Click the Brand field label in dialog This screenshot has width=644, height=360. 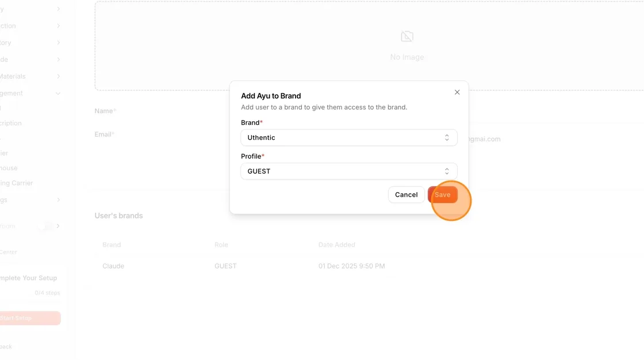tap(251, 122)
